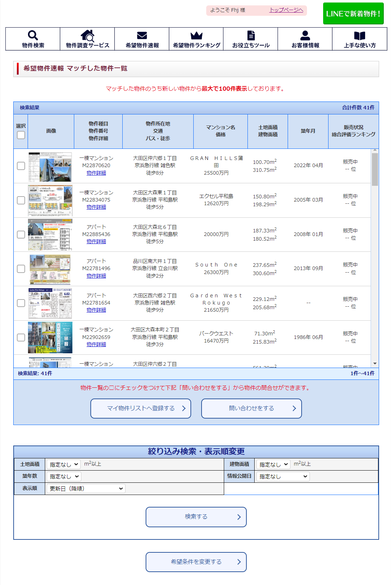Screen dimensions: 392x585
Task: Click 希望条件を変更する button
Action: (196, 562)
